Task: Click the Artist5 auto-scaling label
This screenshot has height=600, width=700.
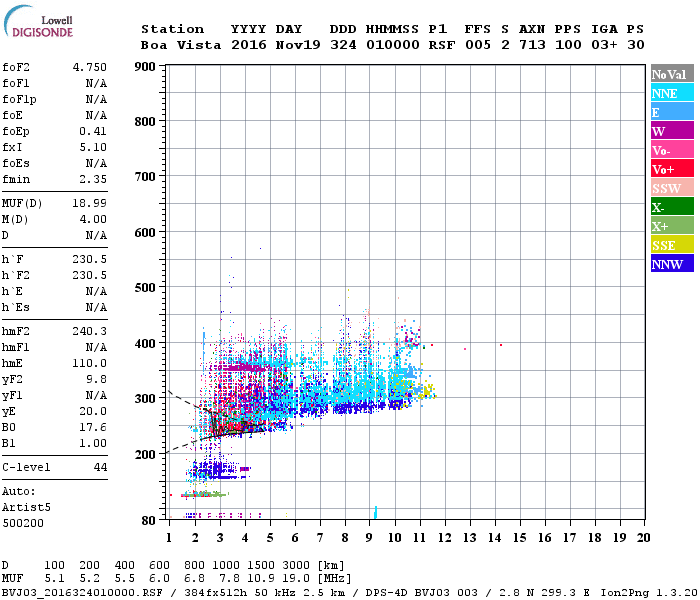Action: point(26,508)
